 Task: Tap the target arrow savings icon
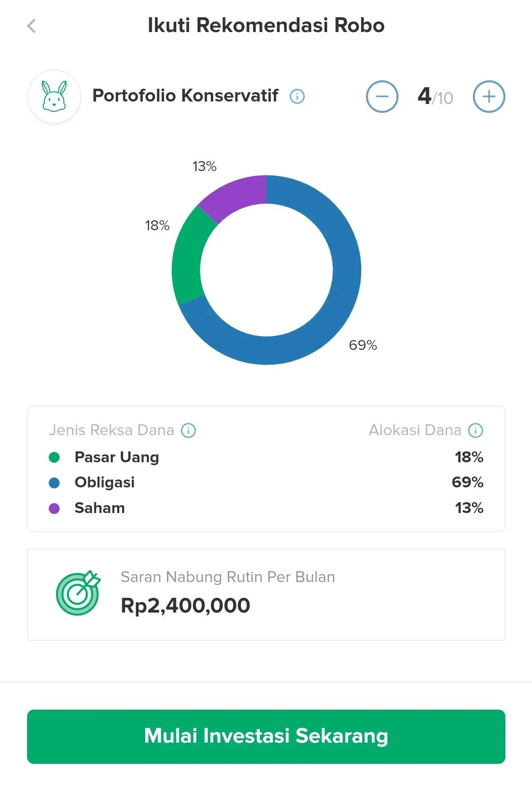pos(78,593)
